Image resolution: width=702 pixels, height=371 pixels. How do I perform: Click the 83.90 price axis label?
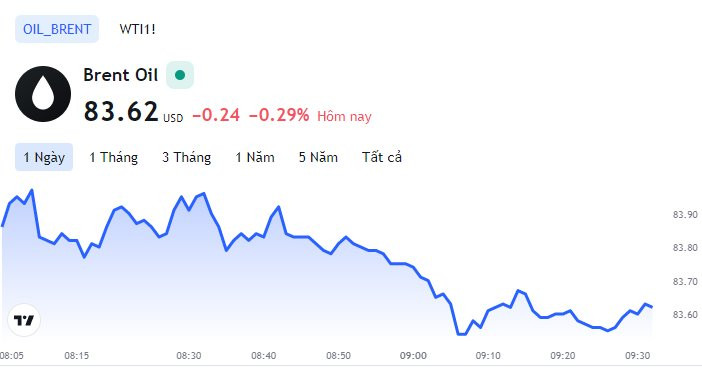coord(685,215)
